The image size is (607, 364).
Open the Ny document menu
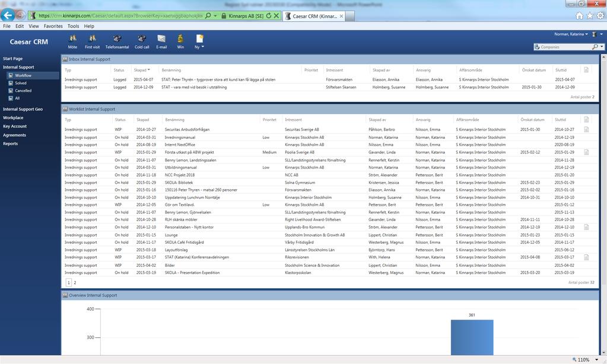coord(199,41)
